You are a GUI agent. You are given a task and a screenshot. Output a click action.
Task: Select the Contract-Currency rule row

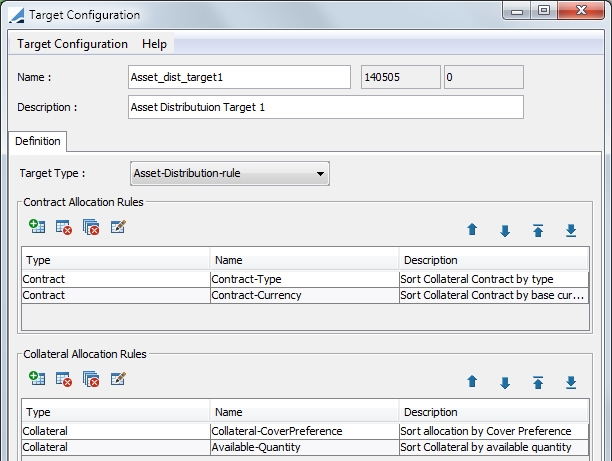pyautogui.click(x=305, y=295)
